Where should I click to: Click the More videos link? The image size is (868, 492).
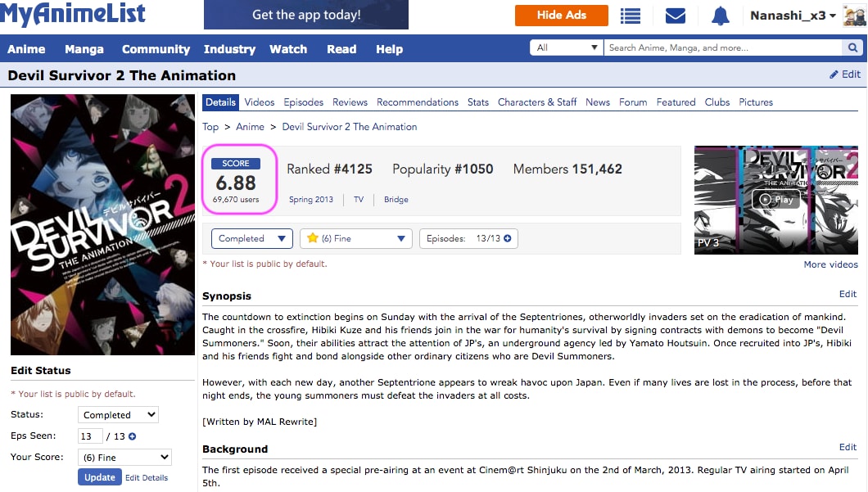point(831,264)
